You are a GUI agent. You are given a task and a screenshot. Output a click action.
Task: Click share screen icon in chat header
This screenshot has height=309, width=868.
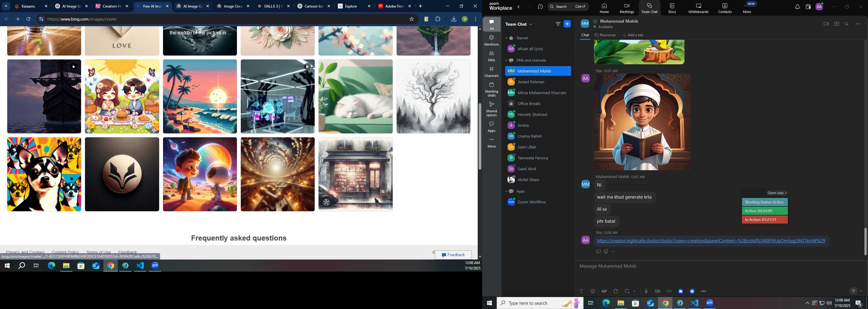[836, 24]
